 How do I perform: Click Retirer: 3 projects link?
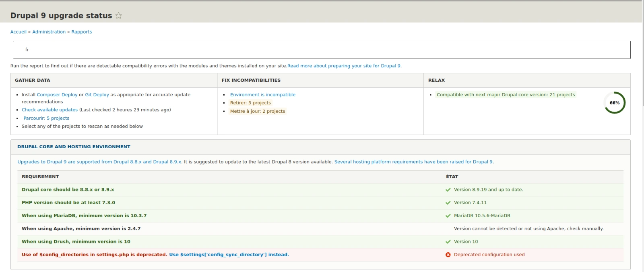coord(250,103)
